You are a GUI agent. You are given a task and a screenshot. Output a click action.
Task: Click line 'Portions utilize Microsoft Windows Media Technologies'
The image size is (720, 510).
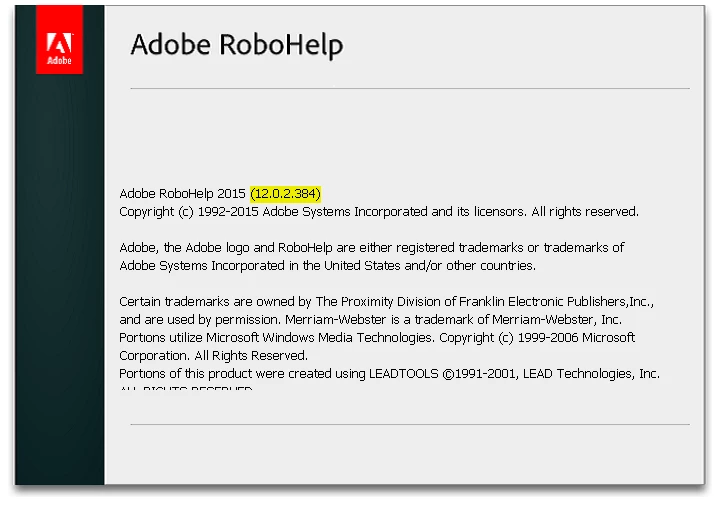pos(377,337)
